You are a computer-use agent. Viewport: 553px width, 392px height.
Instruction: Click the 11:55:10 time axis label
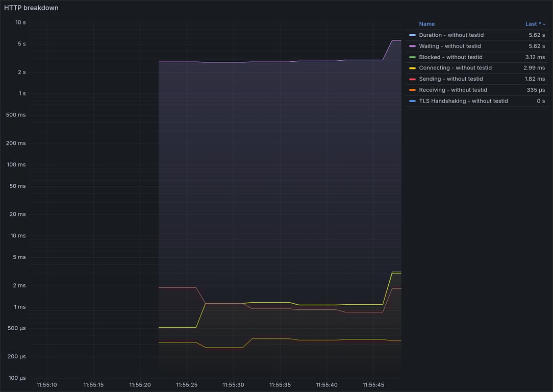(x=46, y=384)
